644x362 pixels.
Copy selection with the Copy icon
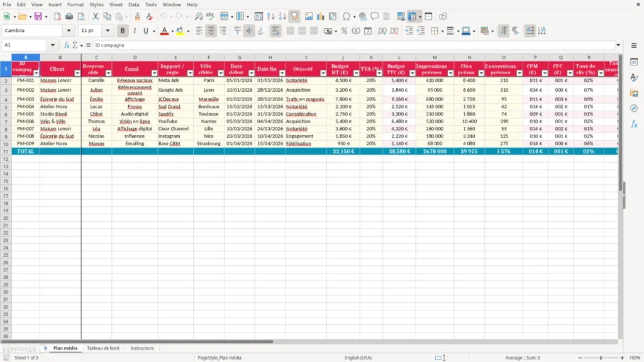pos(107,16)
